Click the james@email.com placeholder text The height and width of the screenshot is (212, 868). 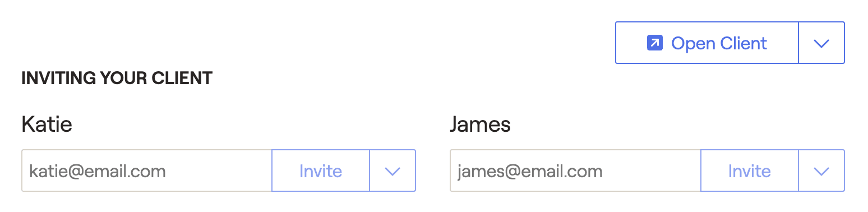click(530, 171)
